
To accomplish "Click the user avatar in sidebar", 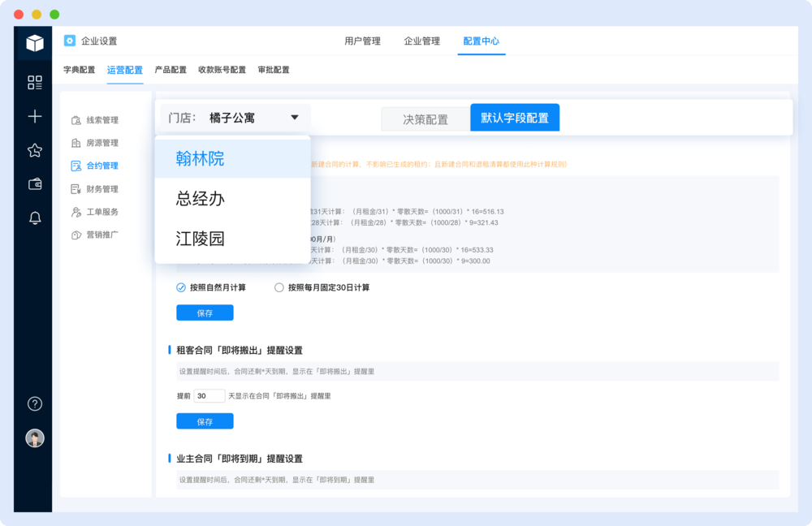I will pos(35,438).
